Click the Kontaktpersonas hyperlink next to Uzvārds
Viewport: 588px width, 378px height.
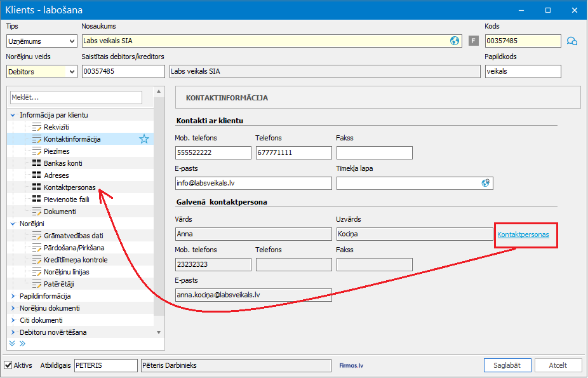click(x=523, y=234)
